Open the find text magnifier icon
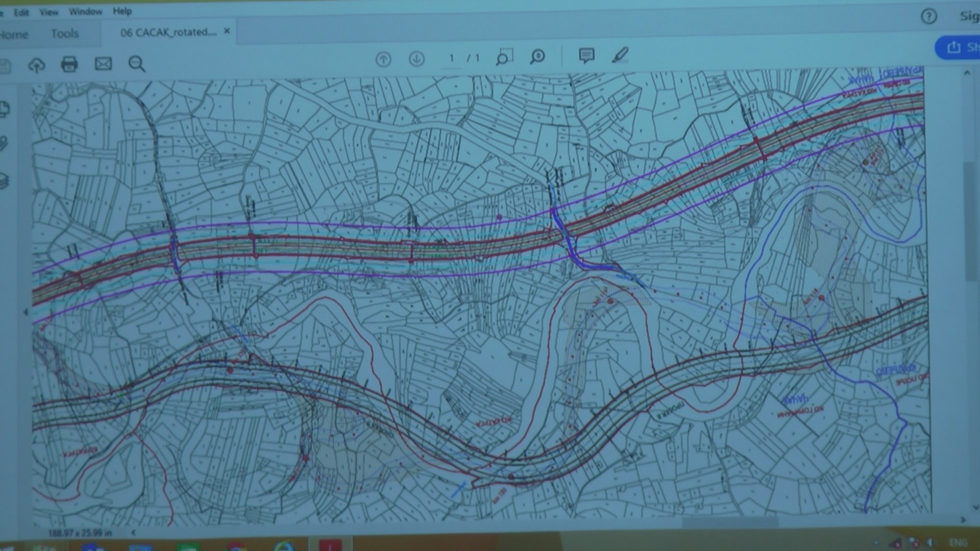The width and height of the screenshot is (980, 551). point(137,64)
